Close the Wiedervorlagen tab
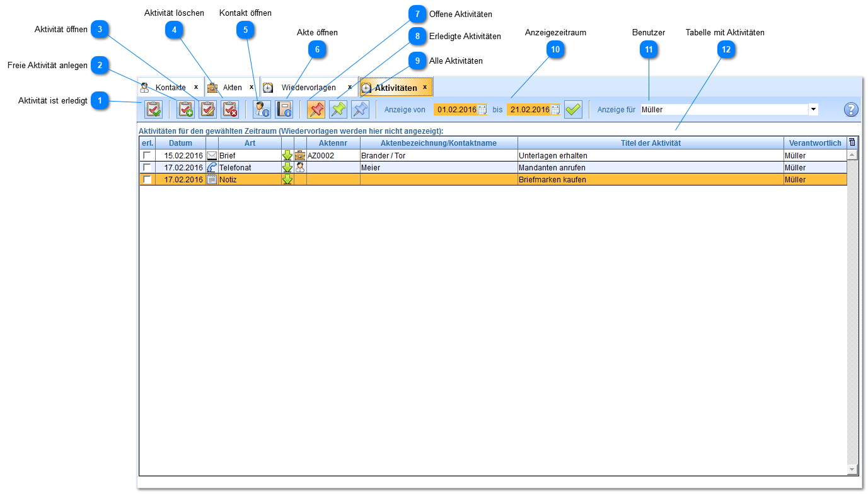 [x=350, y=87]
